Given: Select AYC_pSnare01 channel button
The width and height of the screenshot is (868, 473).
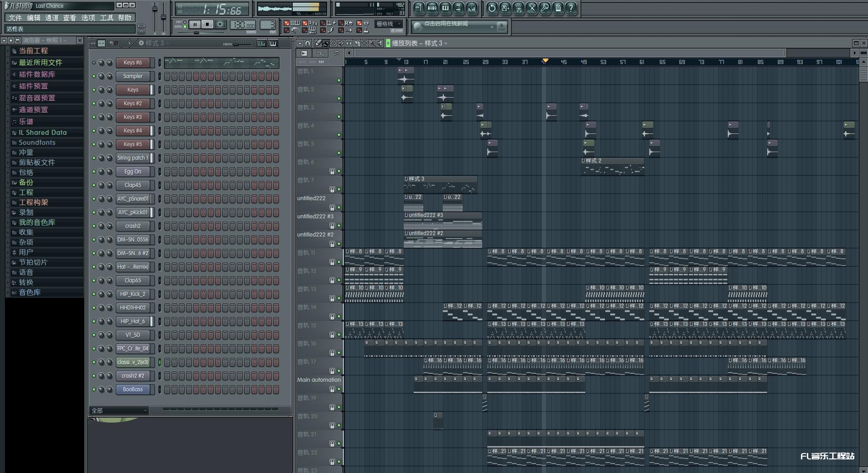Looking at the screenshot, I should coord(133,199).
